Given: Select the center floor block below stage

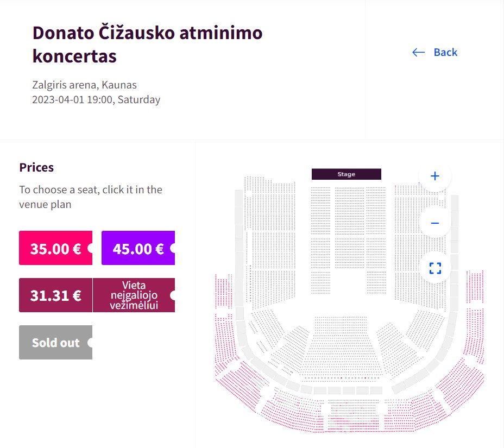Looking at the screenshot, I should tap(349, 228).
